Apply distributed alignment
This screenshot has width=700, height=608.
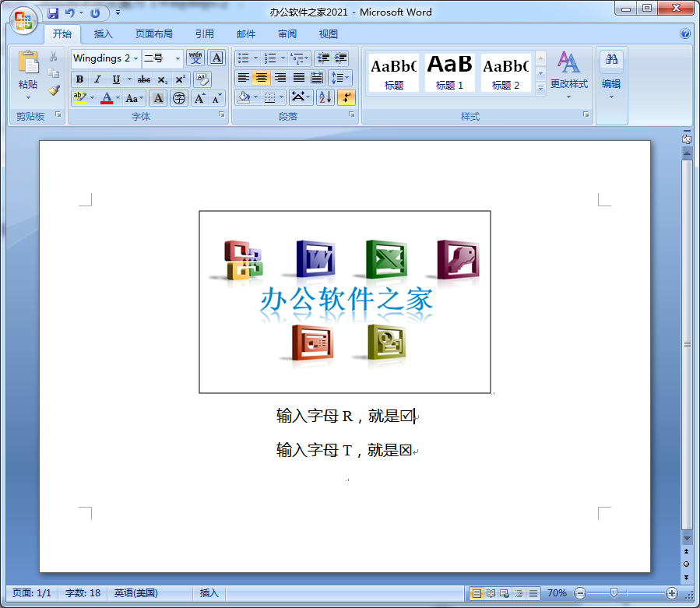[317, 78]
